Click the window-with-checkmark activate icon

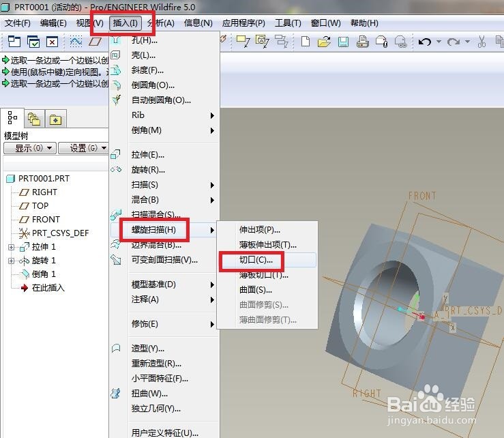click(x=33, y=42)
